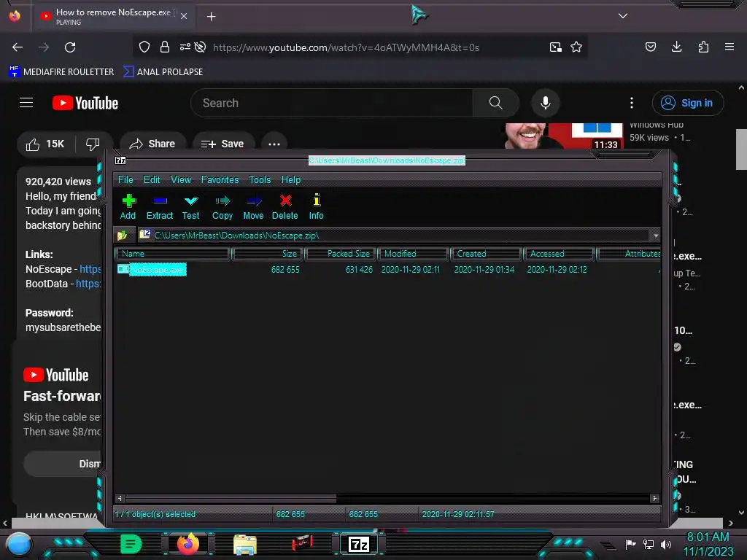747x560 pixels.
Task: Sort by Attributes column header
Action: [630, 254]
